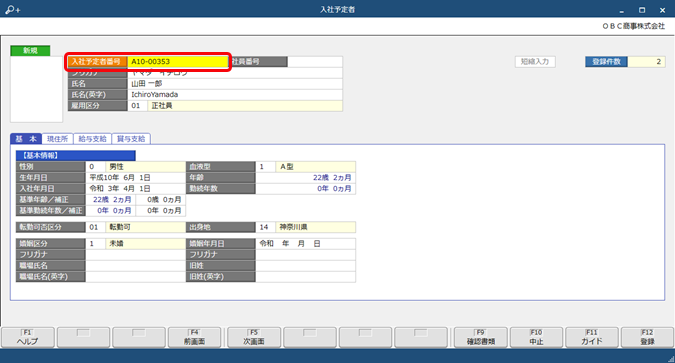The height and width of the screenshot is (363, 675).
Task: Click the 転勤可否区分 code field 01
Action: [96, 227]
